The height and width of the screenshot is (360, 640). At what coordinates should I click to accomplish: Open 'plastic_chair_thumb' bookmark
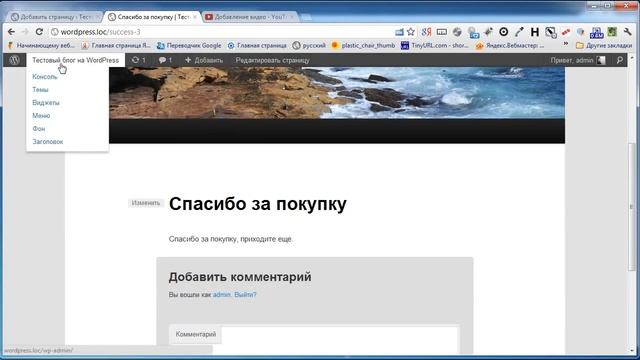pos(363,45)
